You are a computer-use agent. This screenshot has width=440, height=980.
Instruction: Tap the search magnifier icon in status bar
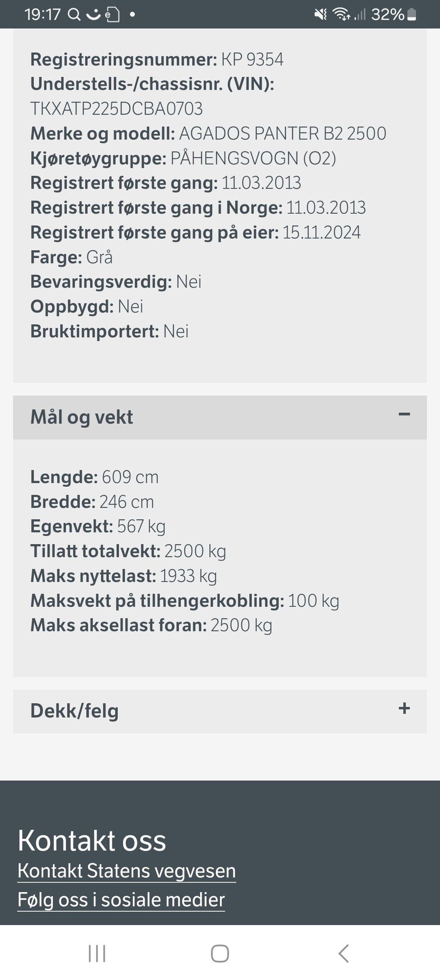pyautogui.click(x=74, y=15)
